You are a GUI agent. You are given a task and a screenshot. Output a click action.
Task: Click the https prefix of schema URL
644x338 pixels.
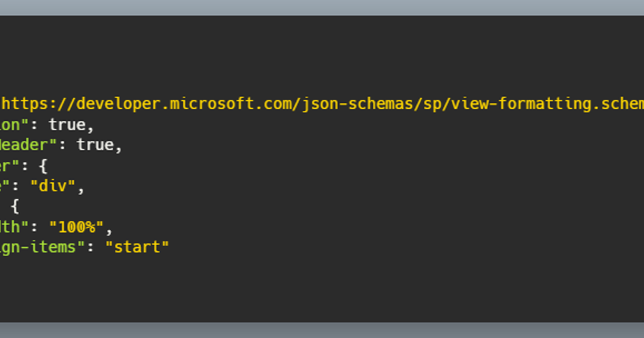tap(23, 104)
